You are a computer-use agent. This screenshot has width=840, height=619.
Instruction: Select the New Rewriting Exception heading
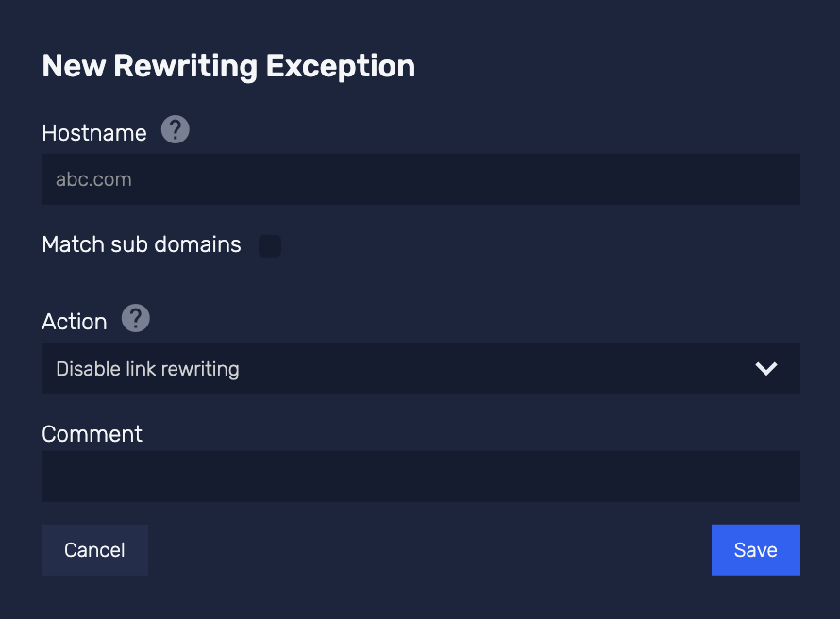coord(228,65)
